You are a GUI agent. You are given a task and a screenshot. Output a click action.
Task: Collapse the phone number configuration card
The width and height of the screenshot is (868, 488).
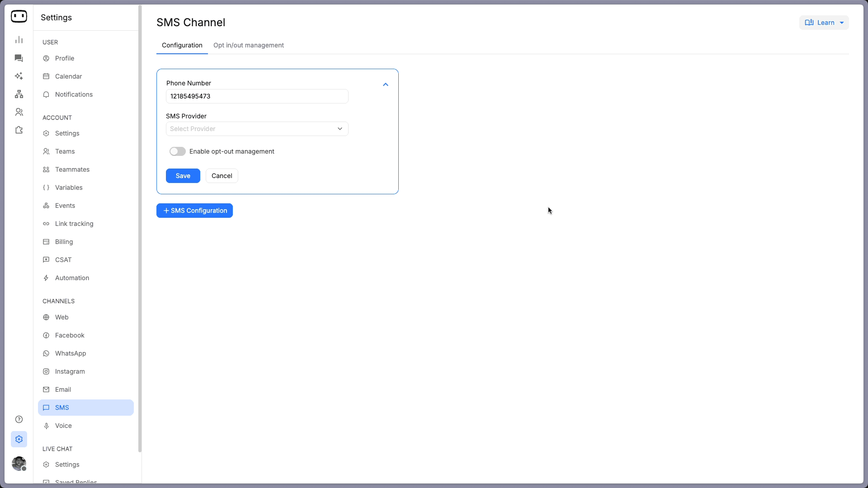(x=386, y=84)
